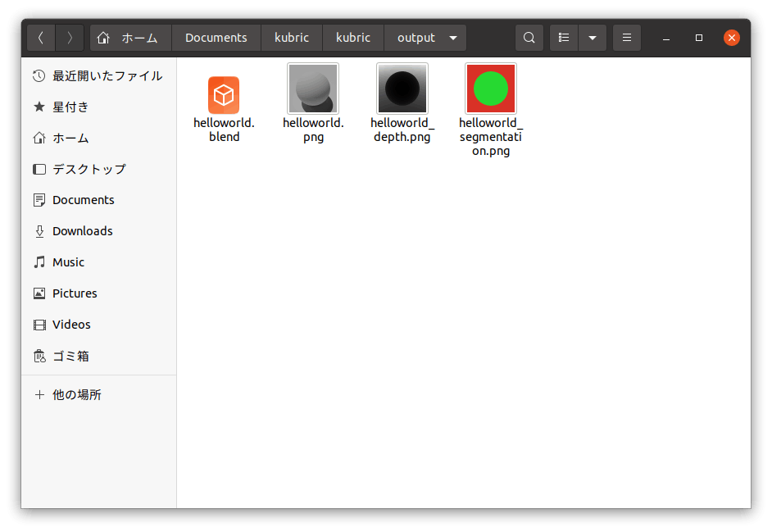The width and height of the screenshot is (772, 532).
Task: Navigate to second kubric path segment
Action: pos(353,38)
